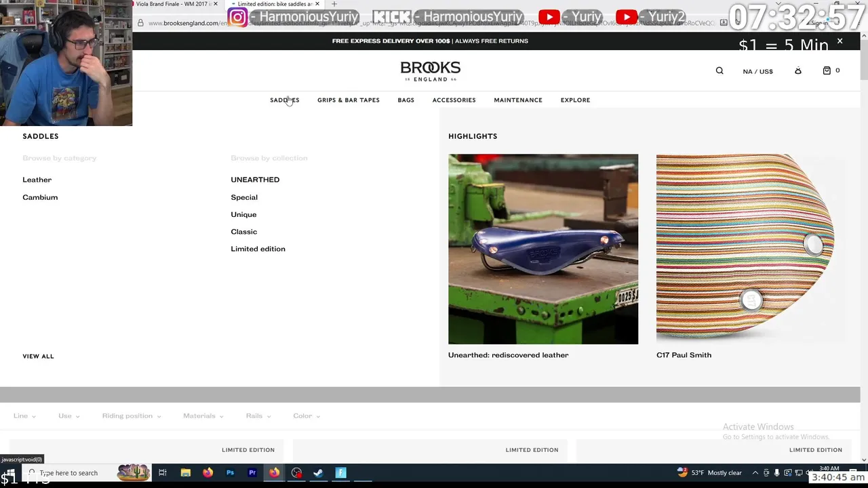Open a new browser tab with plus
The height and width of the screenshot is (488, 868).
point(334,4)
